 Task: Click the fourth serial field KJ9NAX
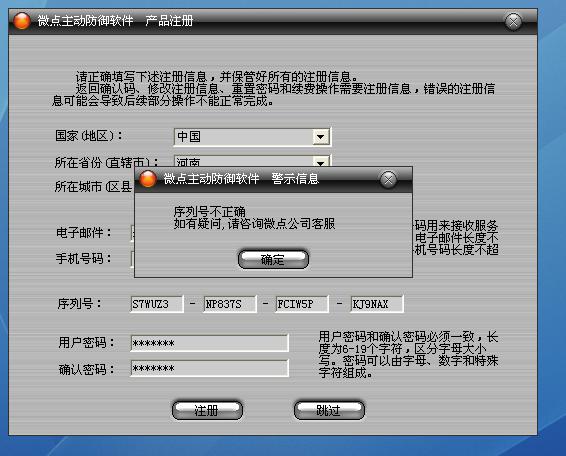[377, 304]
